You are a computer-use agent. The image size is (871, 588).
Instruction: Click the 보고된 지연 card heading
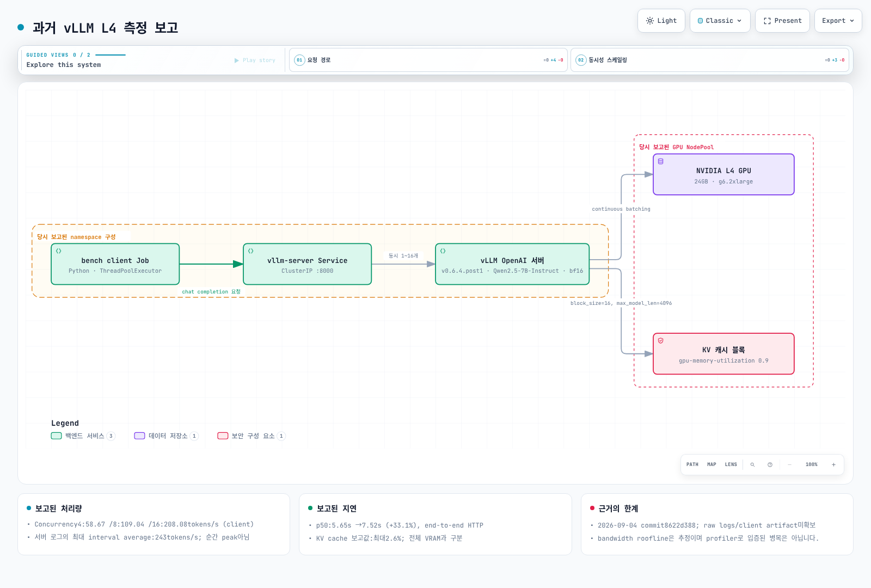(x=336, y=509)
